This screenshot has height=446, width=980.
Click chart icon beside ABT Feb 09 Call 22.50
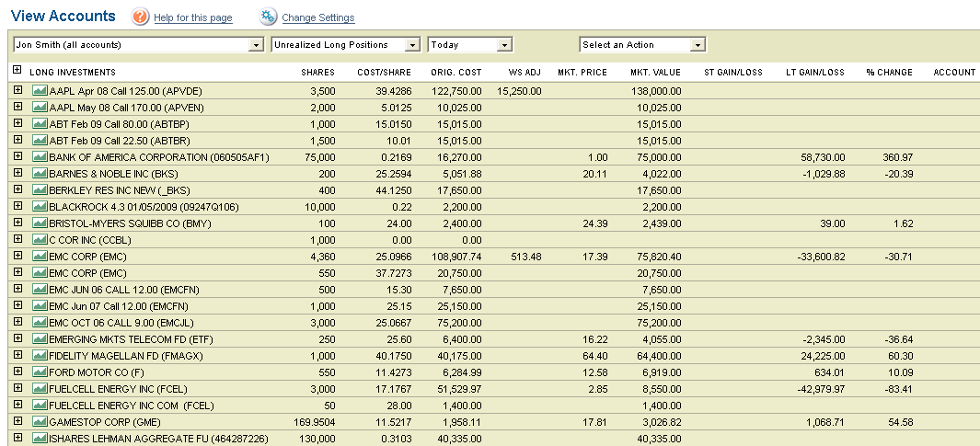pos(40,141)
